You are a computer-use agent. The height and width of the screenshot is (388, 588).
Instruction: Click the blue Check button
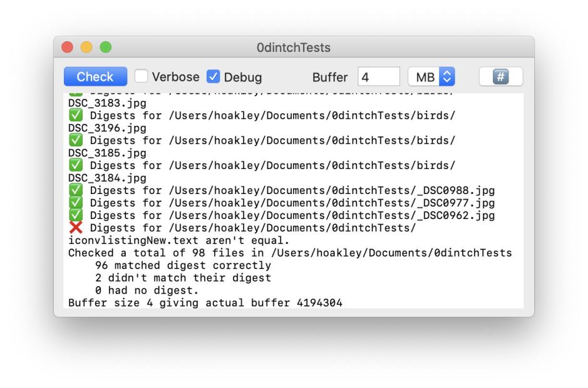[95, 77]
